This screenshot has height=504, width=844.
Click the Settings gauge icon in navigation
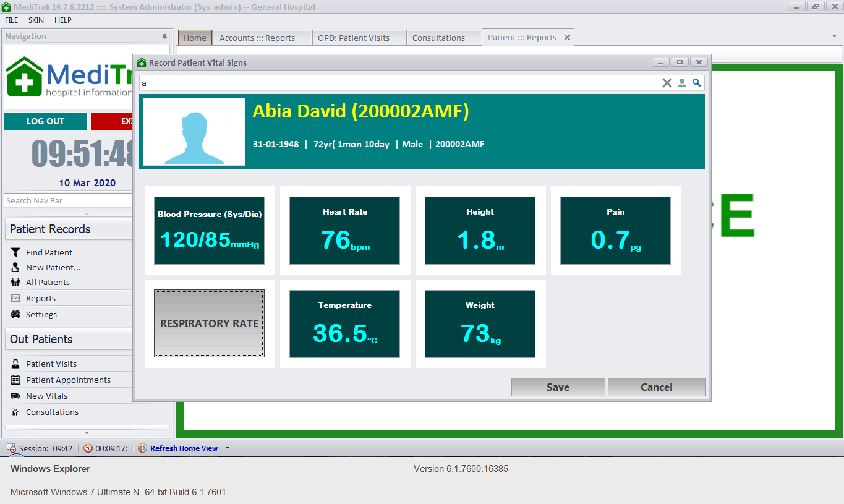click(15, 314)
